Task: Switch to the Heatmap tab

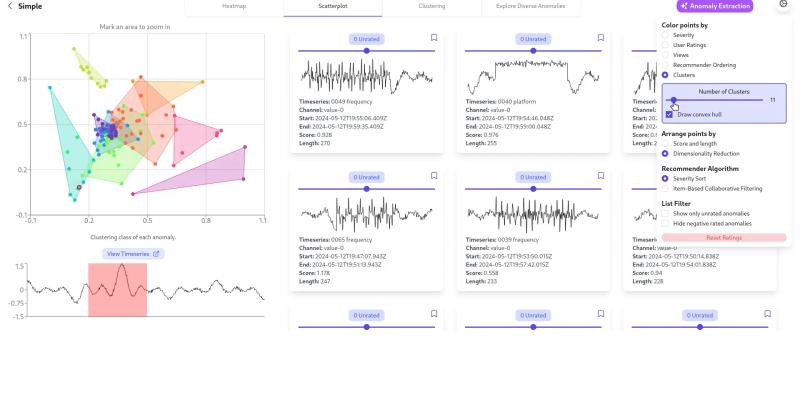Action: click(x=234, y=6)
